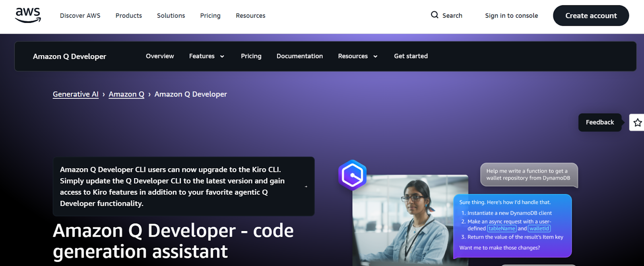Go to the Overview tab
The width and height of the screenshot is (644, 266).
tap(160, 56)
